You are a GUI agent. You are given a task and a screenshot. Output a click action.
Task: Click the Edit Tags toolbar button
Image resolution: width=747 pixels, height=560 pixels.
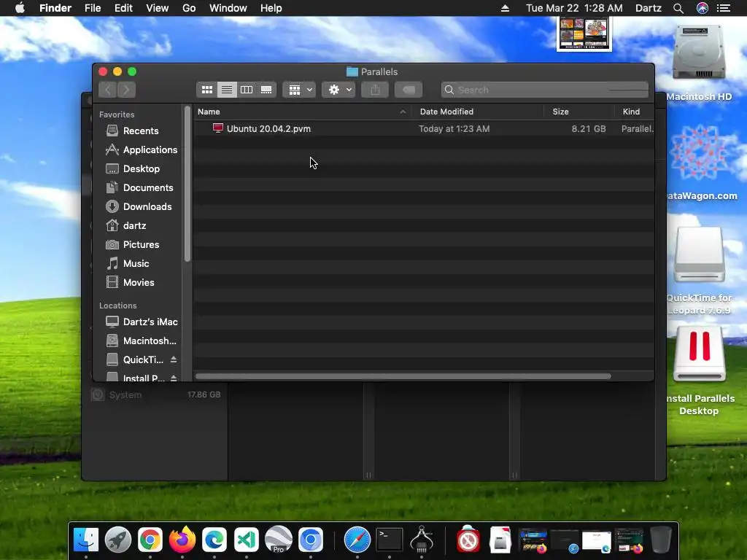409,90
